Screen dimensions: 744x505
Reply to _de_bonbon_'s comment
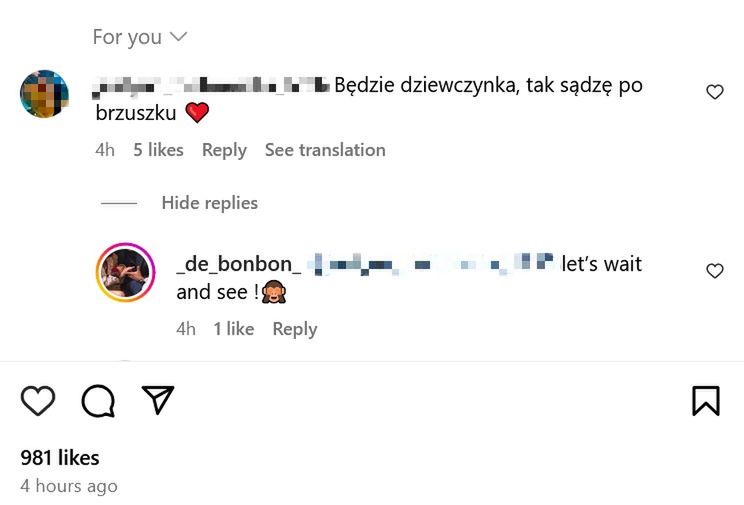(295, 329)
